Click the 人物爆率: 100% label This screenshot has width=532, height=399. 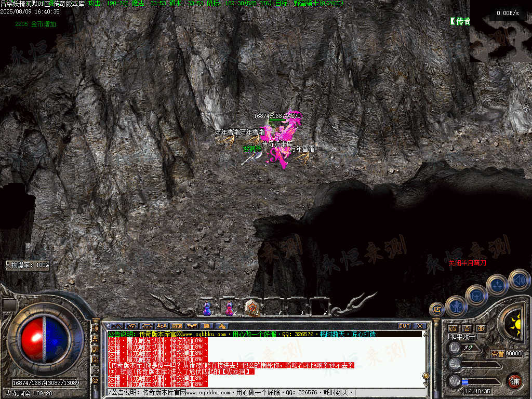[27, 264]
